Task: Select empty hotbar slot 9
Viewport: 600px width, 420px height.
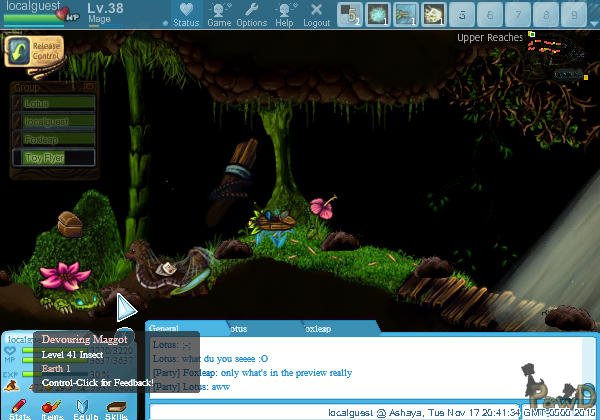Action: point(574,15)
